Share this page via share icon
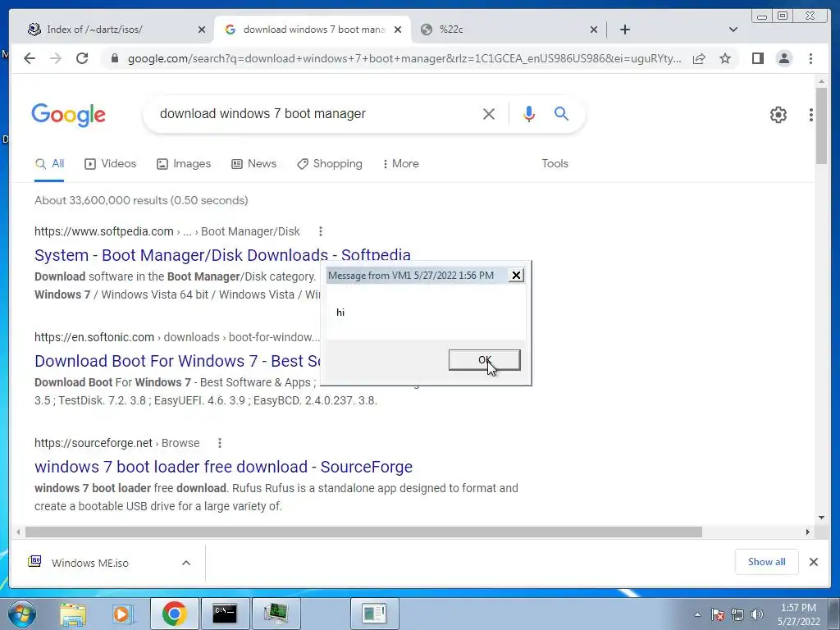 (x=699, y=58)
